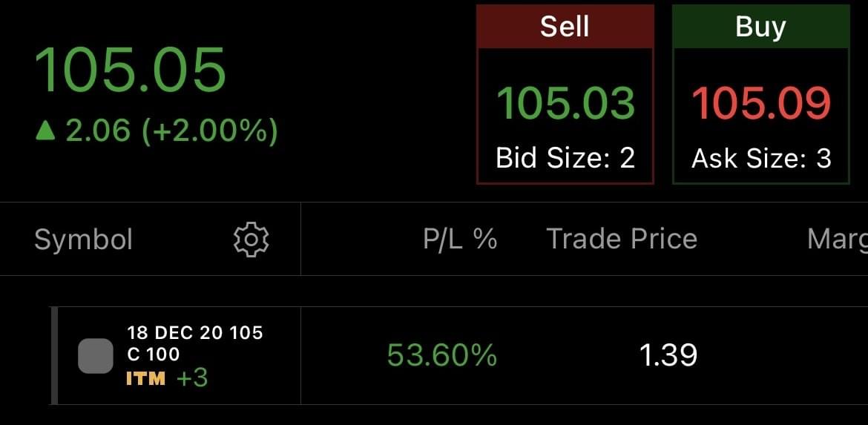Tap the +3 position quantity
The image size is (868, 425).
click(x=192, y=379)
